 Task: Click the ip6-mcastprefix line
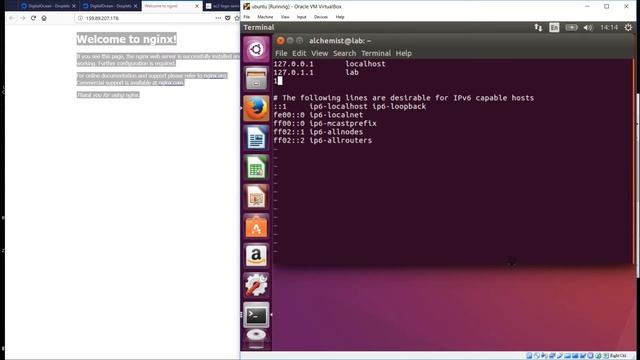click(x=325, y=123)
